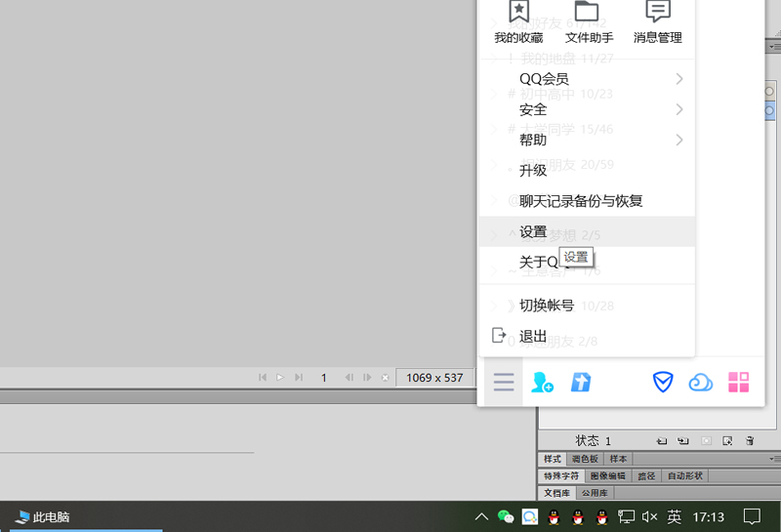Open the 自动形状 tab
The width and height of the screenshot is (781, 532).
(x=685, y=476)
